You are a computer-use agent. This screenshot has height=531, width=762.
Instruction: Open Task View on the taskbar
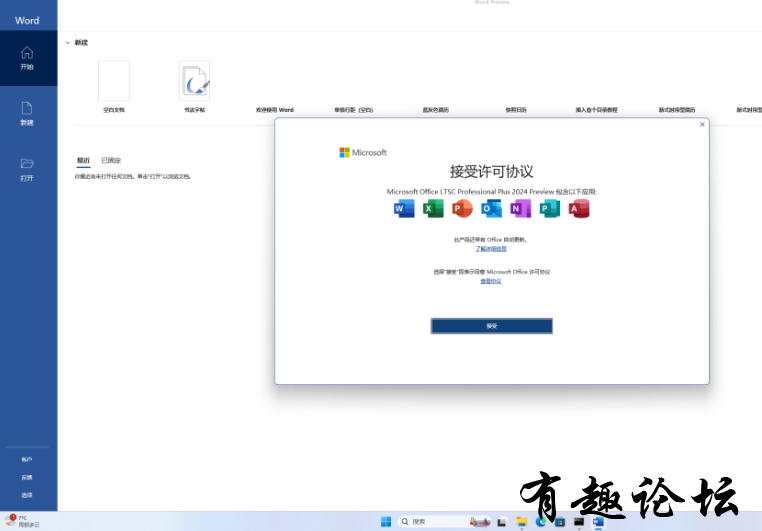pyautogui.click(x=502, y=522)
